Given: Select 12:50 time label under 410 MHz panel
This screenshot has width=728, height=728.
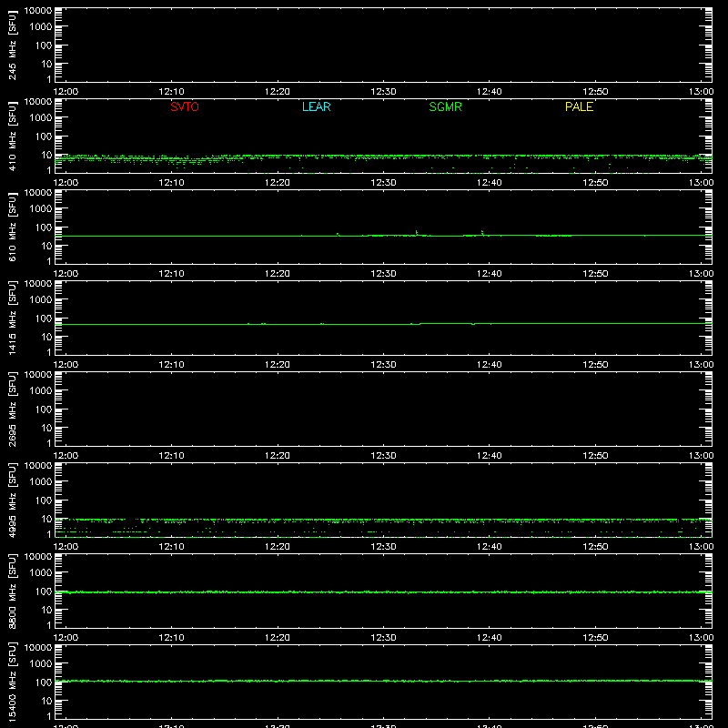Looking at the screenshot, I should point(595,183).
